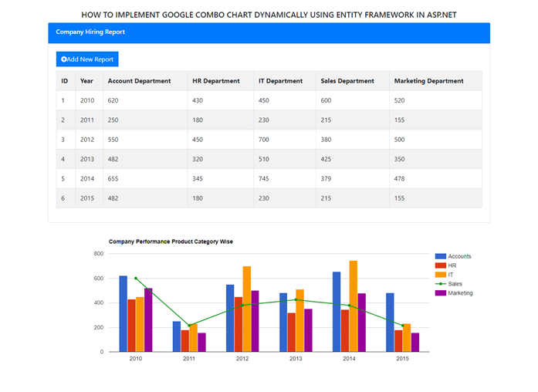Click the purple Marketing bar for 2013
This screenshot has height=392, width=538.
[308, 330]
